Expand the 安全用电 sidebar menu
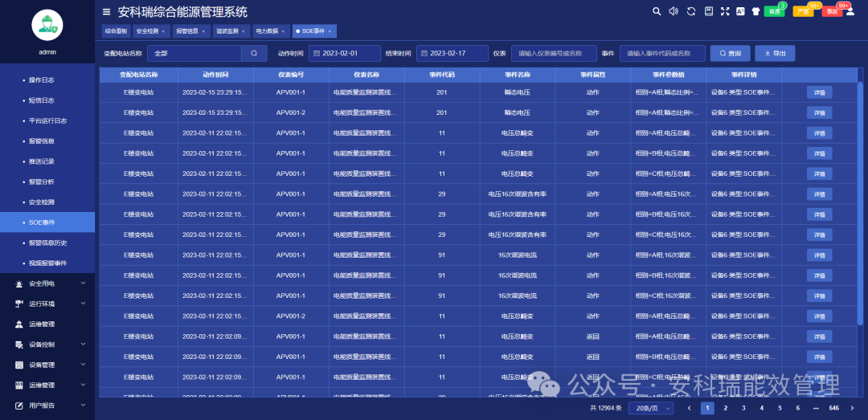868x420 pixels. 47,283
